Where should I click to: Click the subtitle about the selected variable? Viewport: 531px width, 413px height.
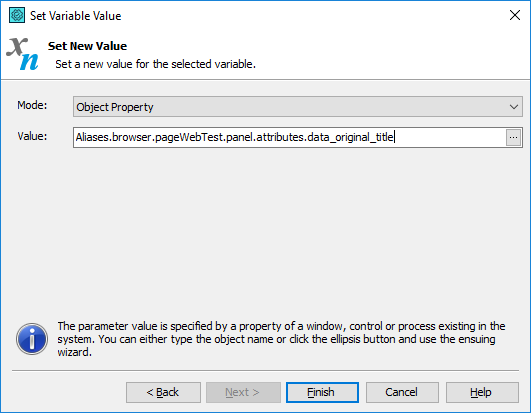tap(155, 64)
